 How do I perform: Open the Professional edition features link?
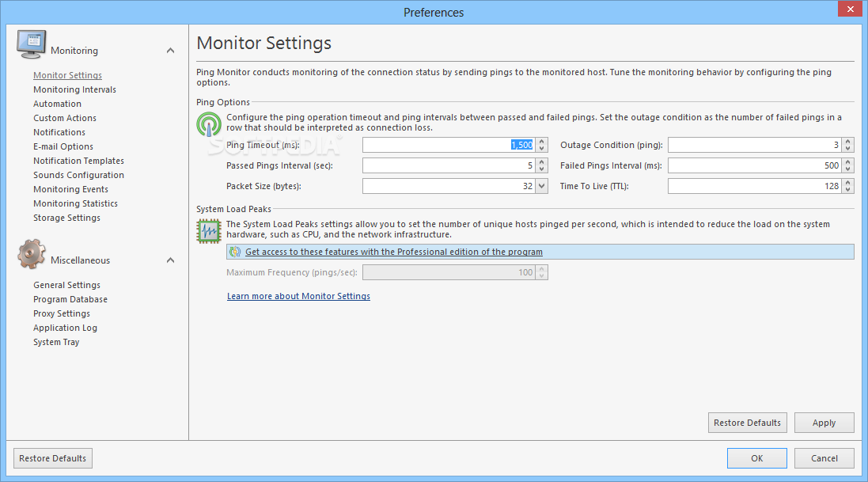(x=393, y=252)
